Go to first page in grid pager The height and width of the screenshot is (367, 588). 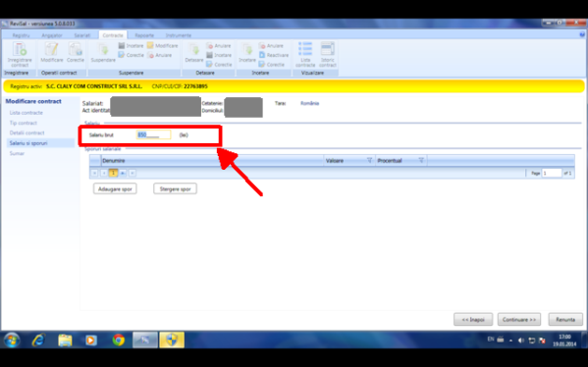pyautogui.click(x=94, y=173)
